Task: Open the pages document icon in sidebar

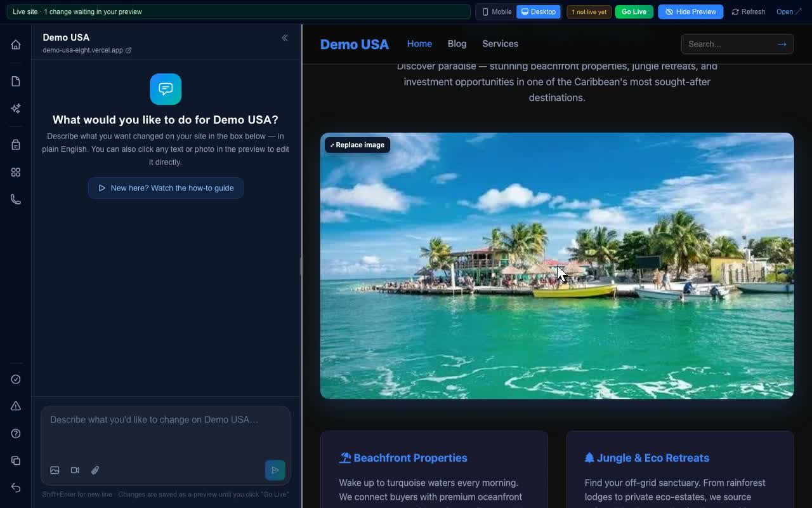Action: tap(16, 81)
